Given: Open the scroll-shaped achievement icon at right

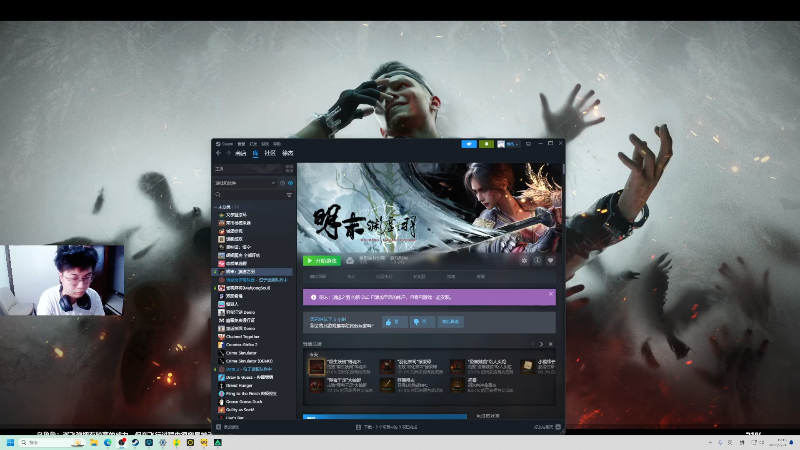Looking at the screenshot, I should click(528, 365).
